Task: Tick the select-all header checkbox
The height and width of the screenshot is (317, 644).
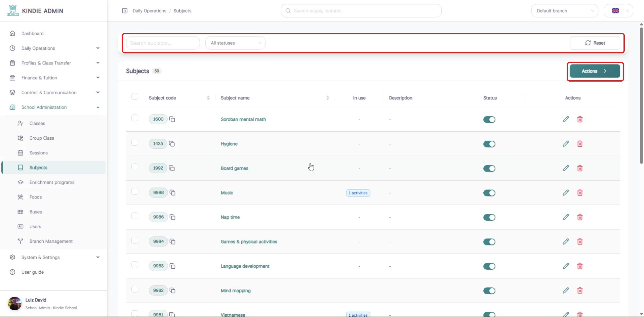Action: [135, 97]
